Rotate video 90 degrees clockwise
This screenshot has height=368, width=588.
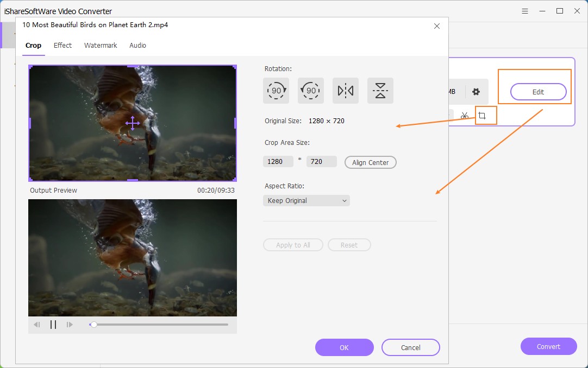(x=276, y=91)
